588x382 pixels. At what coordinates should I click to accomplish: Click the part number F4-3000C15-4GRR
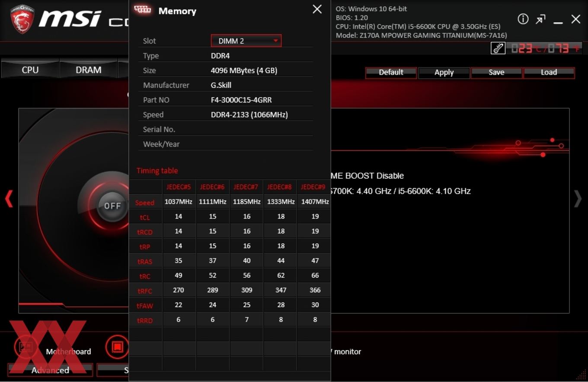241,100
